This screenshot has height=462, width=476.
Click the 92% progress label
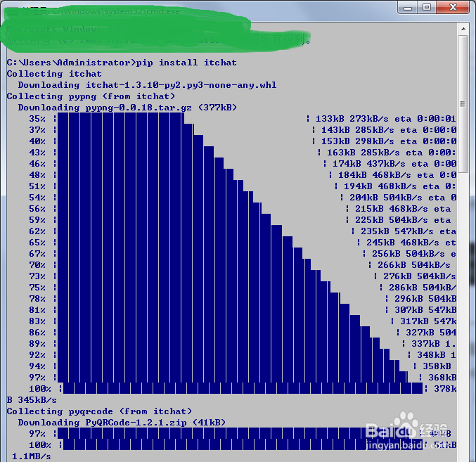pyautogui.click(x=37, y=355)
